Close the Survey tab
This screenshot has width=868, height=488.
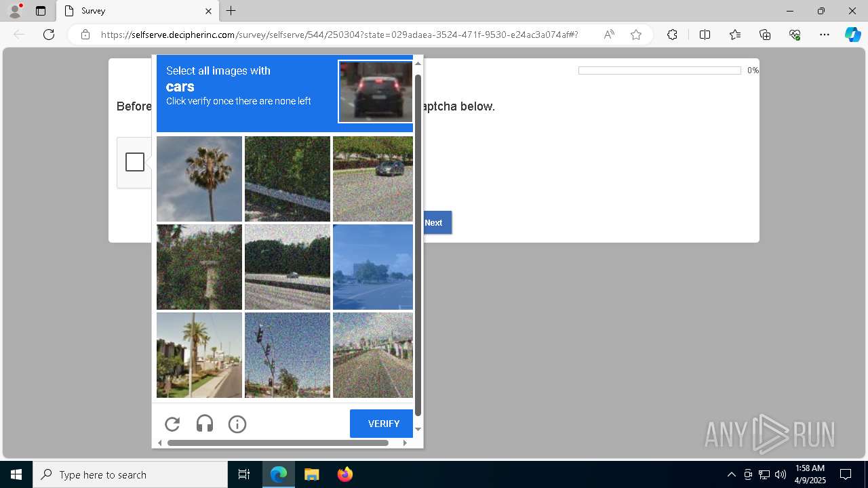[209, 11]
